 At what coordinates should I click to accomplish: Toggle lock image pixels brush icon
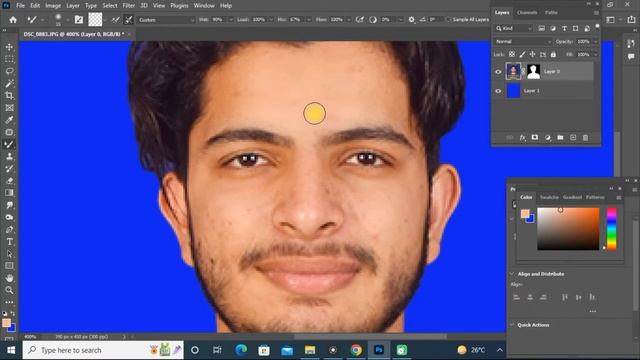[x=522, y=54]
